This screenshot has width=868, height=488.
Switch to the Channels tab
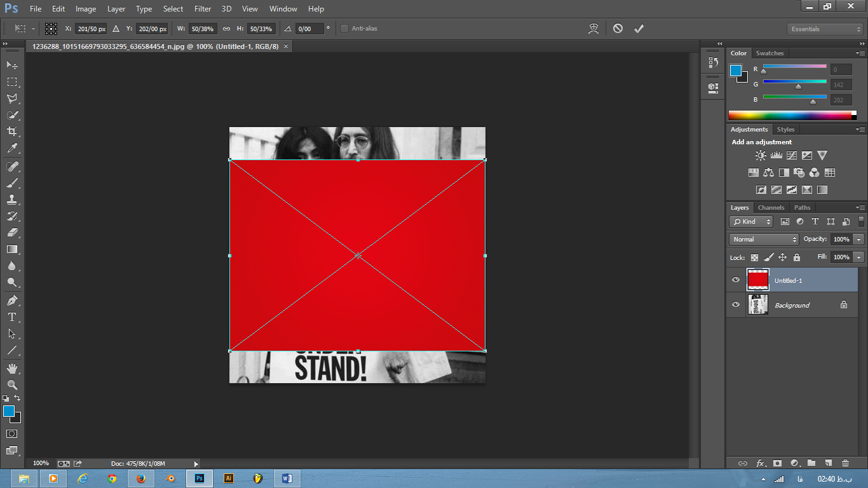[771, 208]
